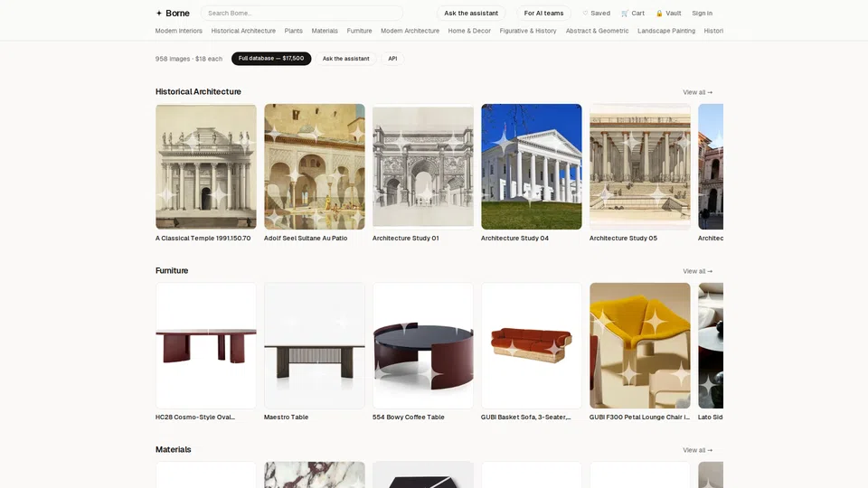Select the Historical Architecture category tab
868x488 pixels.
tap(243, 31)
